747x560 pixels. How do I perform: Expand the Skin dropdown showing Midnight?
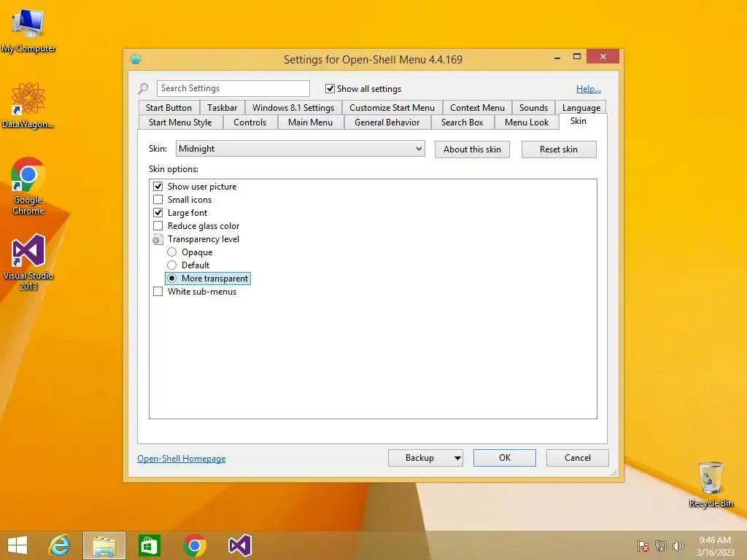click(300, 149)
